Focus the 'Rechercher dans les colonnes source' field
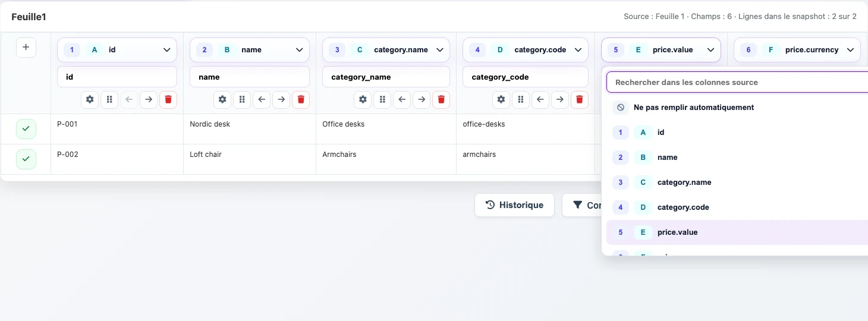 coord(737,82)
